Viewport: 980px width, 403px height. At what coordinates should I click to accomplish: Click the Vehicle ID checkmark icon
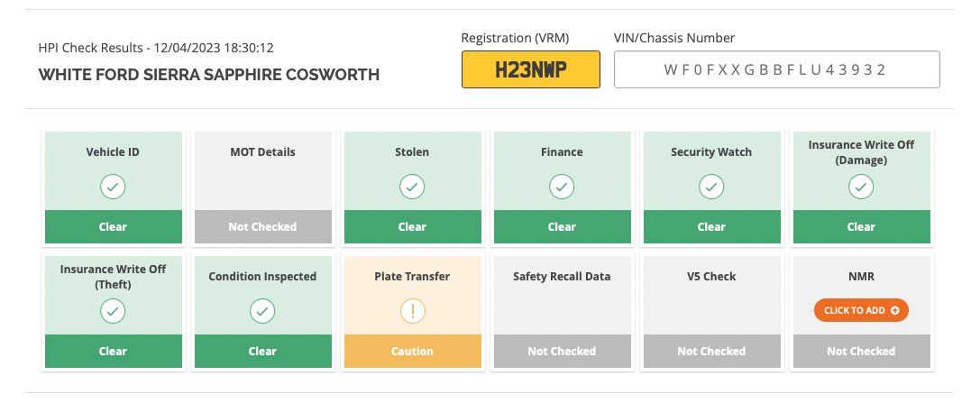tap(113, 187)
